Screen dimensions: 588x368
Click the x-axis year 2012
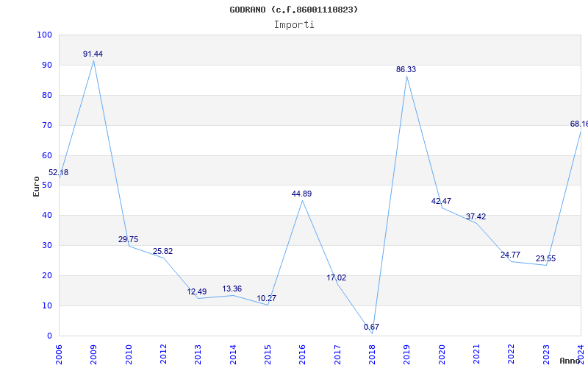click(x=163, y=355)
